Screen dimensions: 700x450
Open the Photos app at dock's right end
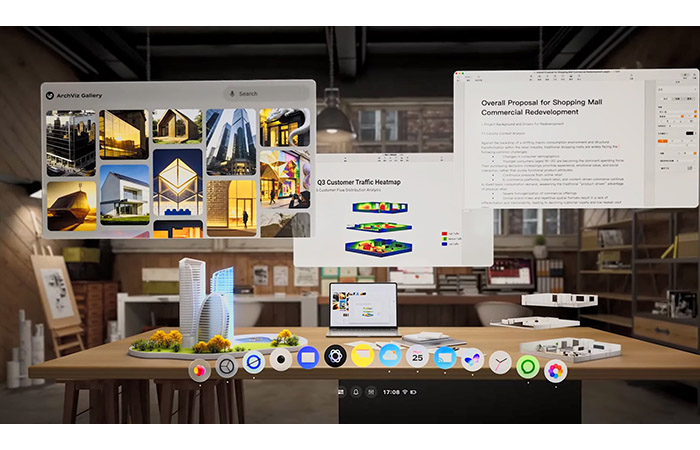coord(555,371)
